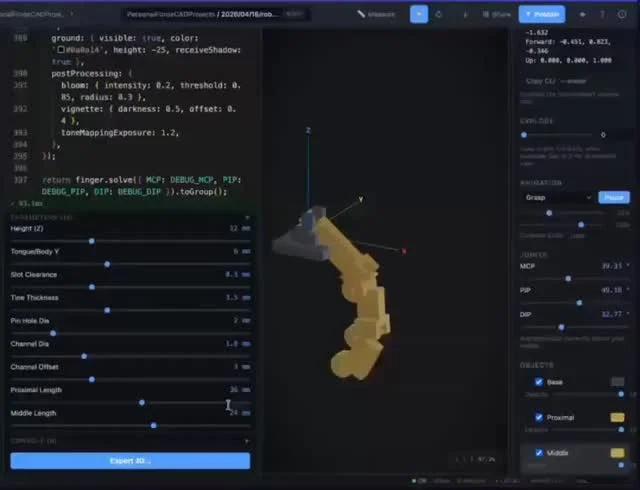The height and width of the screenshot is (490, 640).
Task: Adjust the Tongue/Body Y slider
Action: [130, 264]
